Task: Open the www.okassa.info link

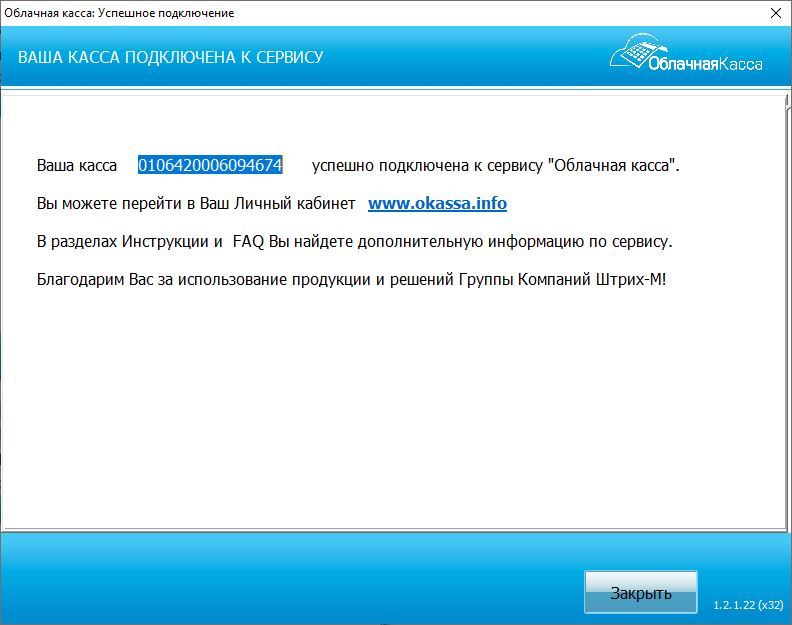Action: click(437, 203)
